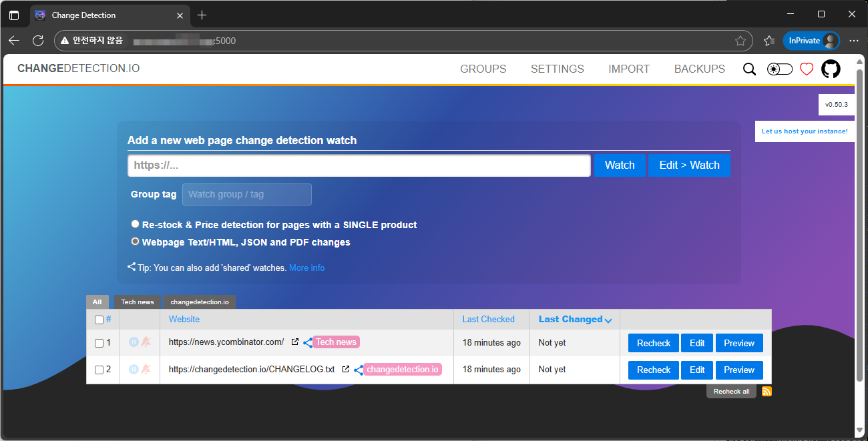This screenshot has width=868, height=441.
Task: Recheck the news.ycombinator.com watch
Action: [x=654, y=343]
